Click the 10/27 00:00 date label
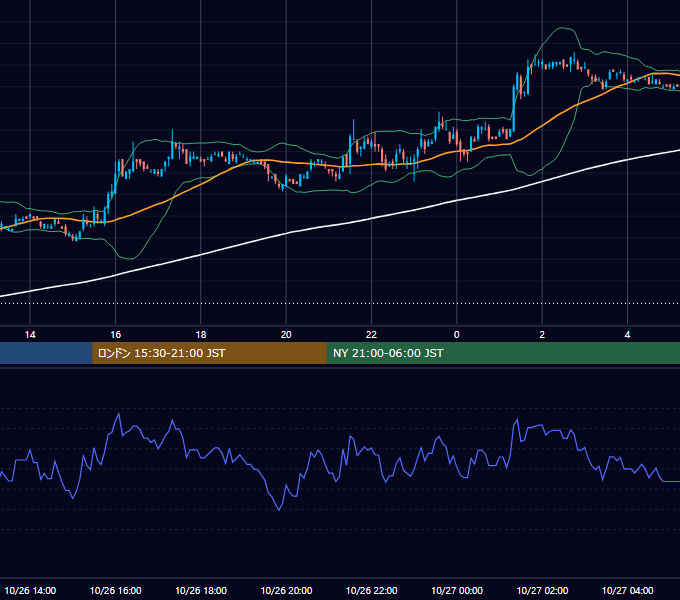Image resolution: width=680 pixels, height=600 pixels. coord(457,590)
